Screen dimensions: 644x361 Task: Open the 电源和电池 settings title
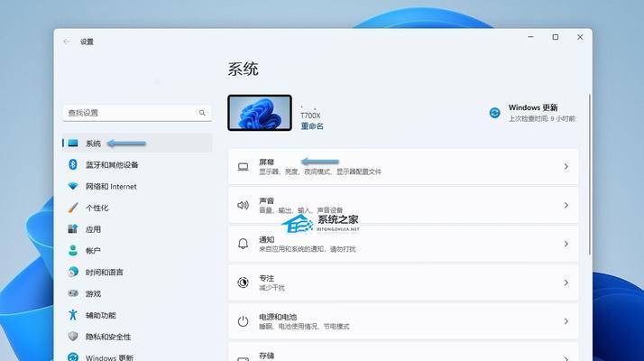click(x=278, y=317)
